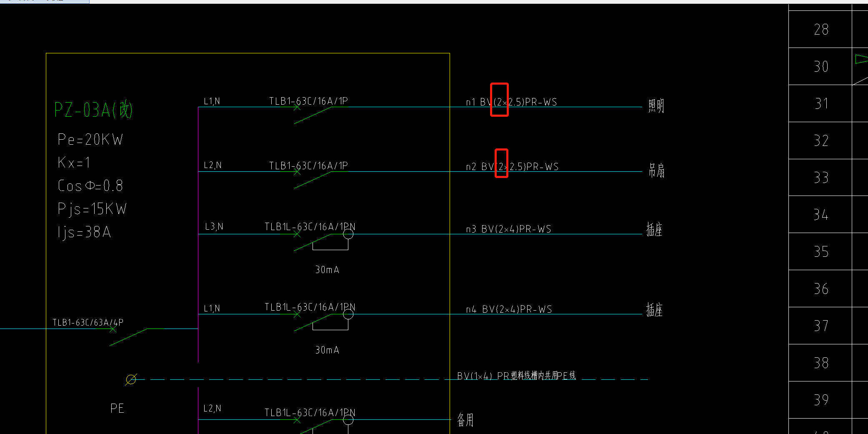
Task: Click the 30mA text below circuit n4
Action: 327,350
